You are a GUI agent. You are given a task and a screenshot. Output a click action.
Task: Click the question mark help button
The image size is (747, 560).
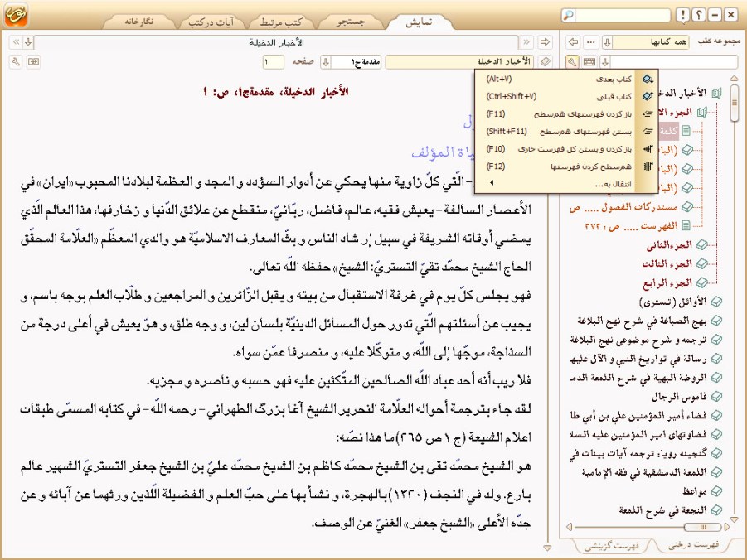pos(698,15)
